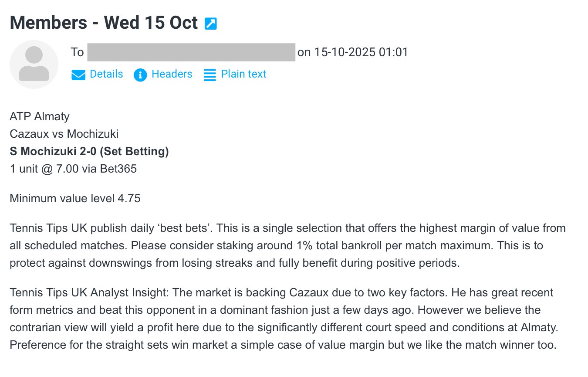588x377 pixels.
Task: Click the info icon beside Headers
Action: (140, 75)
